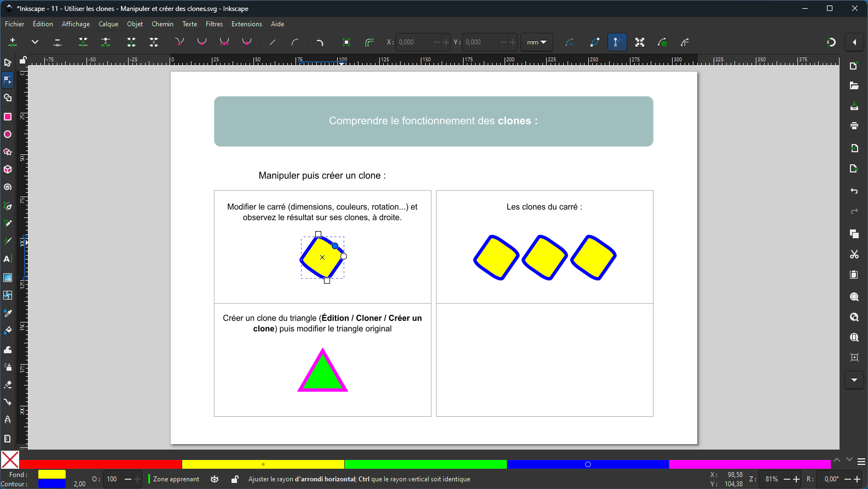Open the Calque menu
This screenshot has width=868, height=489.
pyautogui.click(x=108, y=24)
